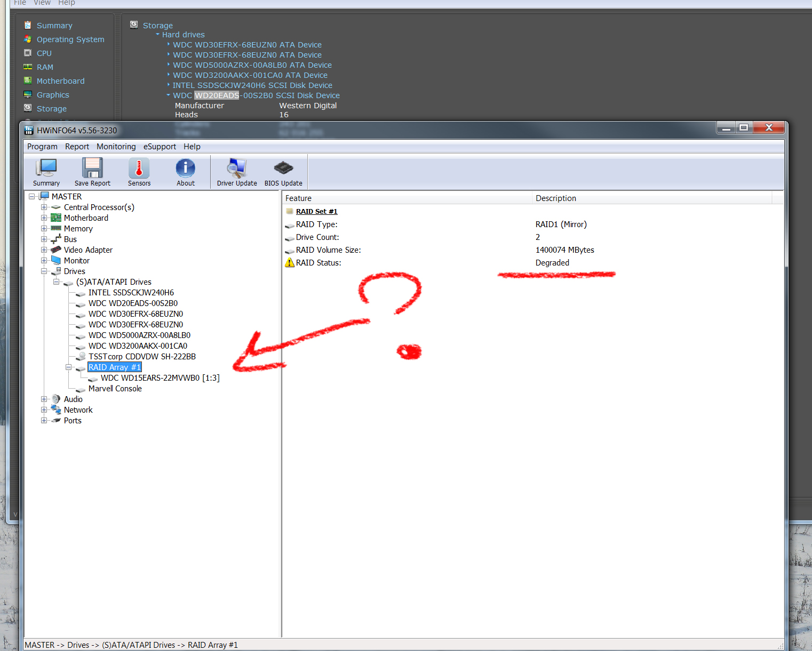Viewport: 812px width, 651px height.
Task: Click the Ports icon in tree
Action: tap(56, 420)
